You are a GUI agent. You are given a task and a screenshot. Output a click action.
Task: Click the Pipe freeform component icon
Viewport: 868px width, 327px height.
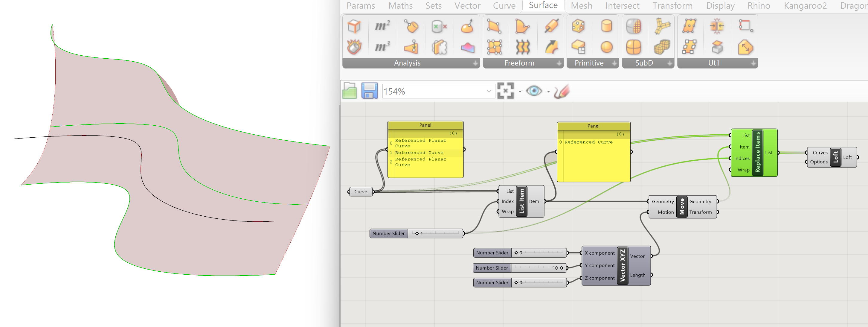coord(552,26)
